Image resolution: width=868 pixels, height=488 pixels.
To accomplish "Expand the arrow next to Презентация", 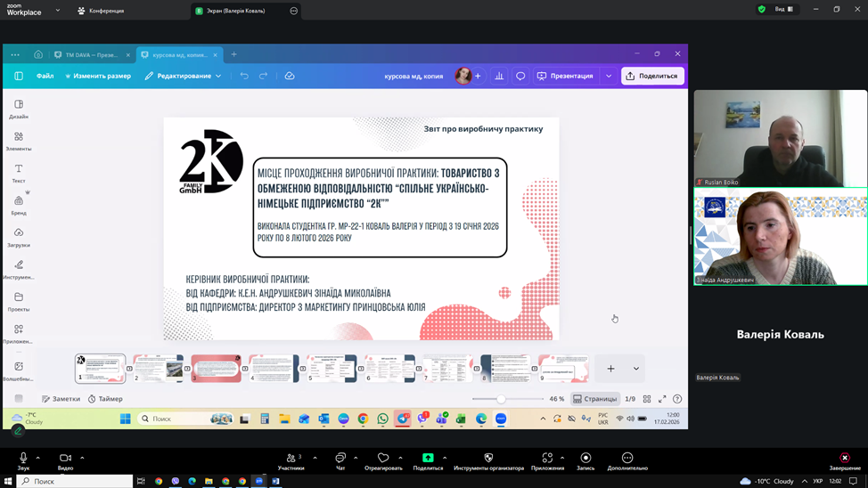I will click(x=609, y=77).
